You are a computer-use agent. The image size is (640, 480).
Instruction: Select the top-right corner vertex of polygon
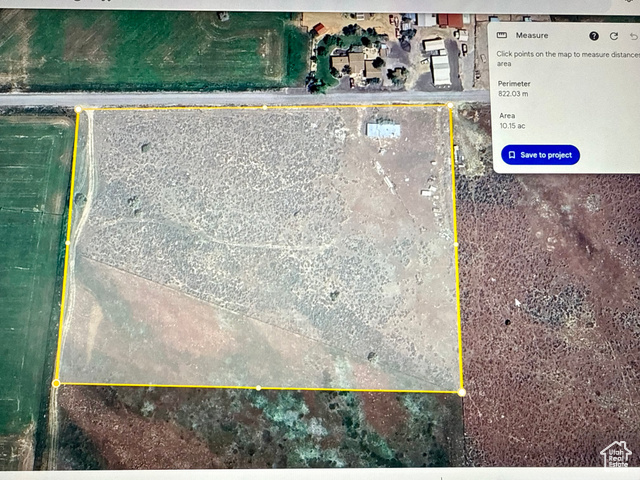(x=450, y=105)
